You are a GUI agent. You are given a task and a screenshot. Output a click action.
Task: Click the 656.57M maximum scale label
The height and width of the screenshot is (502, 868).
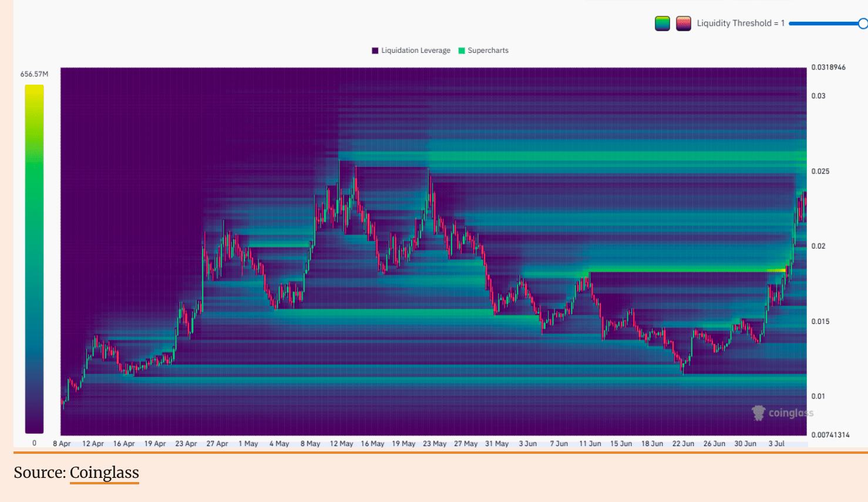click(x=34, y=74)
